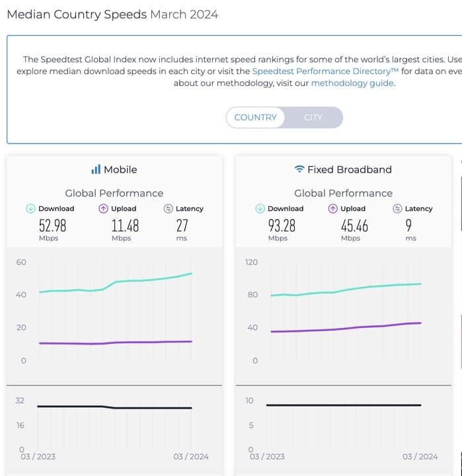This screenshot has width=462, height=476.
Task: Select the Mobile panel heading
Action: tap(120, 170)
